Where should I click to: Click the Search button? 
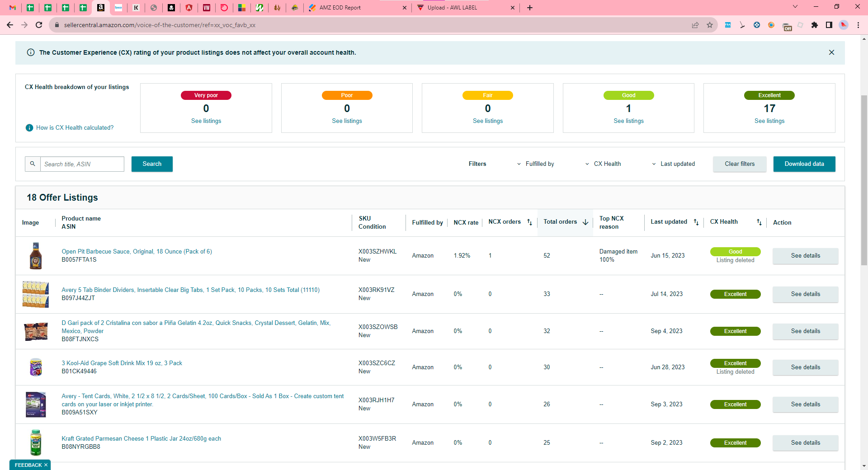[x=152, y=164]
